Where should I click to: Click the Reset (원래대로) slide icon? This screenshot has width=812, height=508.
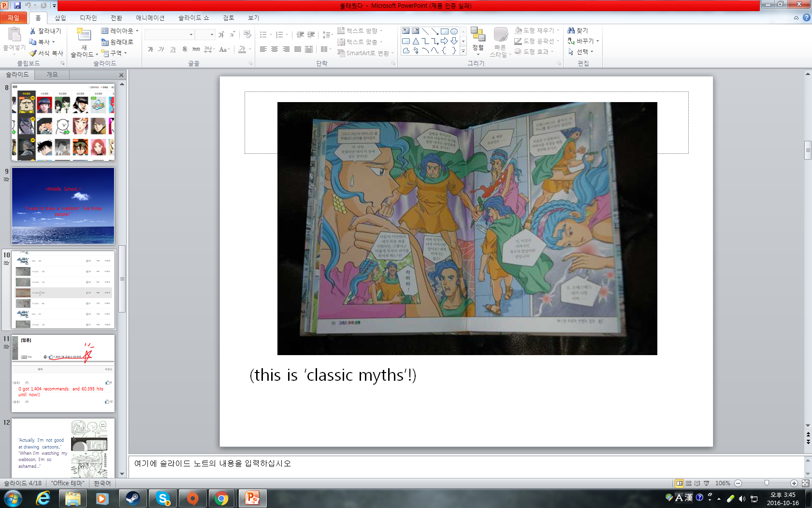click(x=105, y=42)
